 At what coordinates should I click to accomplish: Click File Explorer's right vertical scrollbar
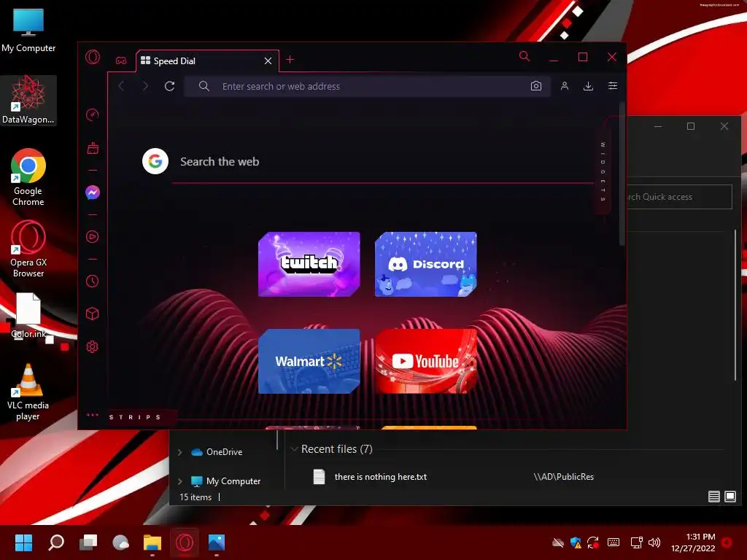[x=735, y=305]
